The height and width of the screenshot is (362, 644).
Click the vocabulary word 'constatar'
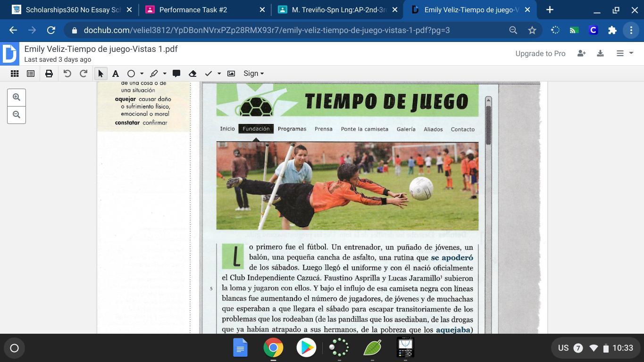coord(127,123)
